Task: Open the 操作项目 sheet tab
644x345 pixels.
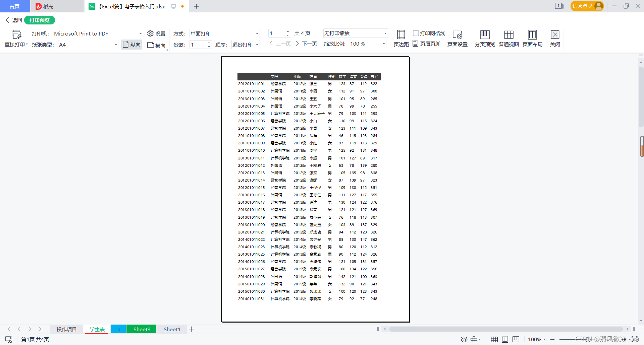Action: point(66,329)
